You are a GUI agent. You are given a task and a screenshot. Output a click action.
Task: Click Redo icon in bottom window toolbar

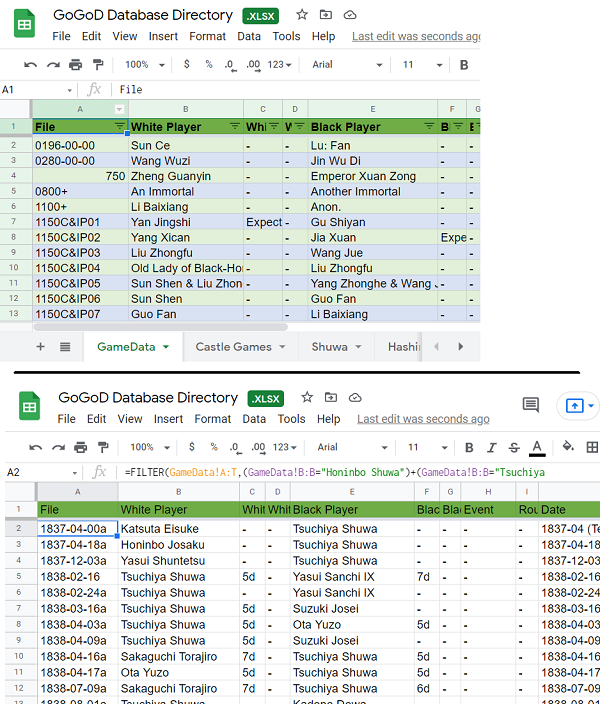click(x=58, y=447)
